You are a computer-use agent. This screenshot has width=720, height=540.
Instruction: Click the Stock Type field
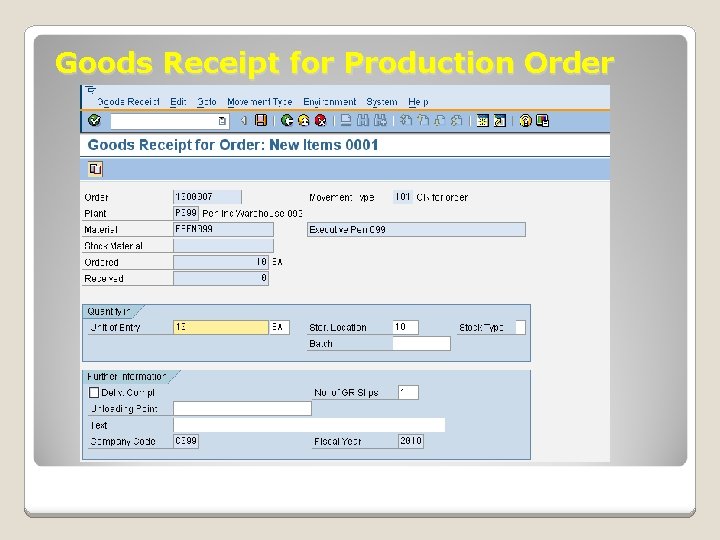pyautogui.click(x=521, y=327)
